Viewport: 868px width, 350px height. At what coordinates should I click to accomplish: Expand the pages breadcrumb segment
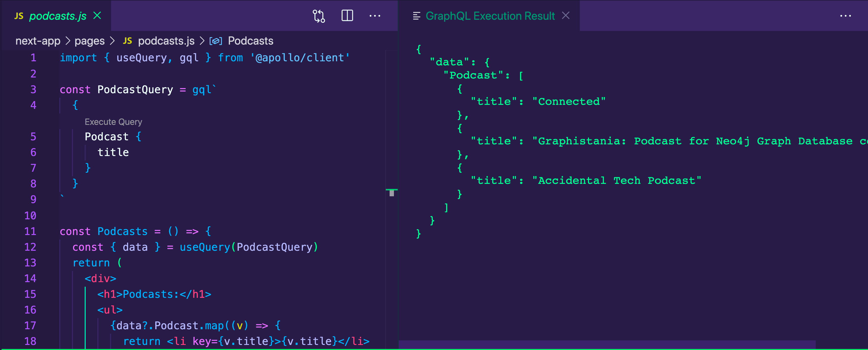89,41
